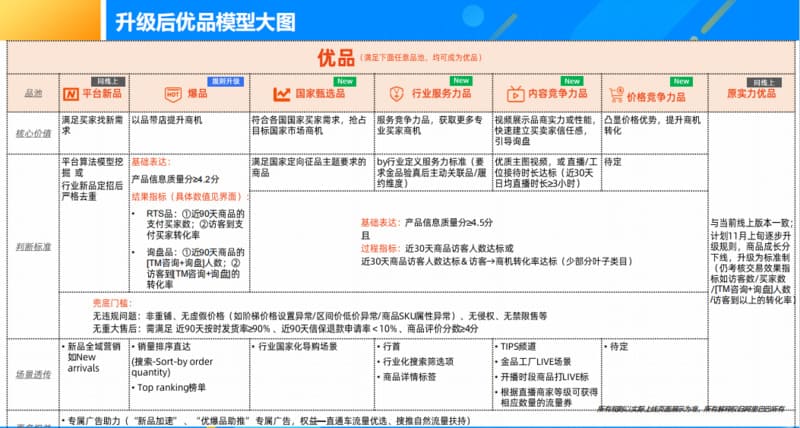
Task: Click the New badge above 国家甄选品
Action: pyautogui.click(x=346, y=79)
